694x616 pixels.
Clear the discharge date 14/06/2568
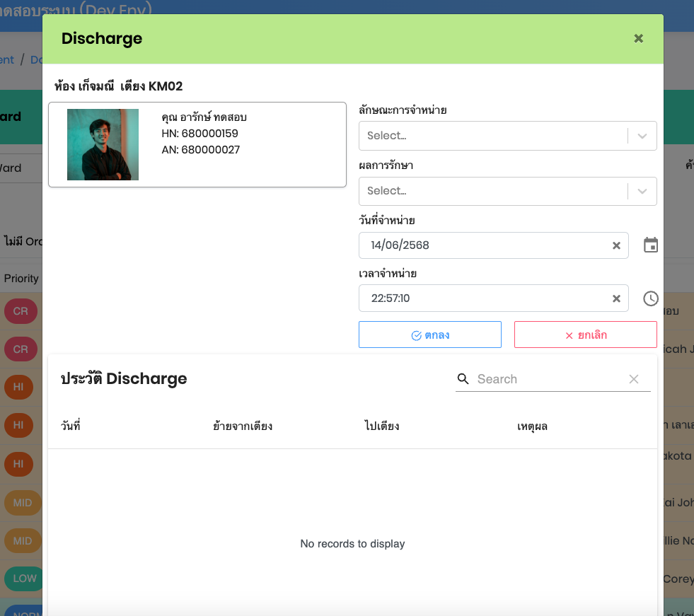click(x=616, y=245)
